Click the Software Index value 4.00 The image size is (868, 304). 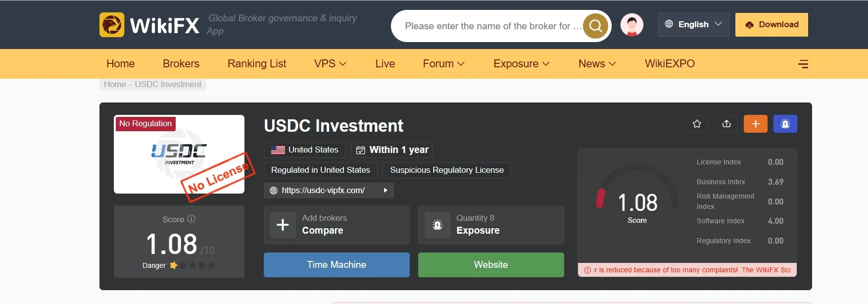[x=775, y=221]
